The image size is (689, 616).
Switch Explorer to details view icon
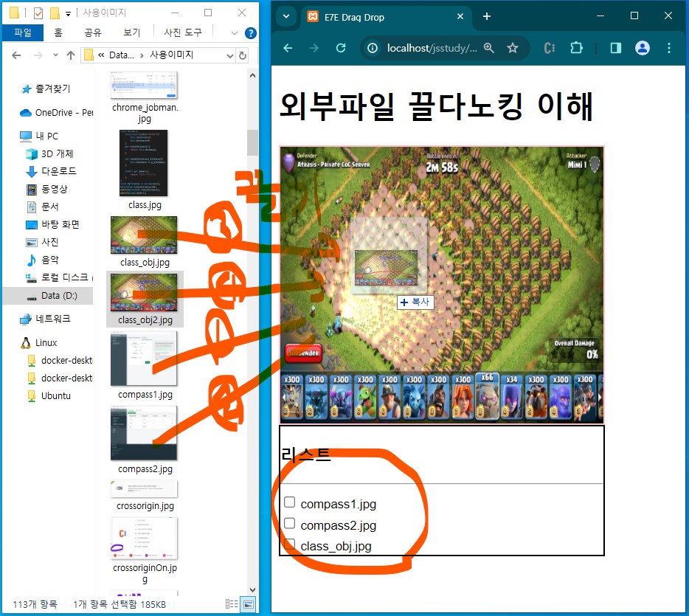pos(232,604)
